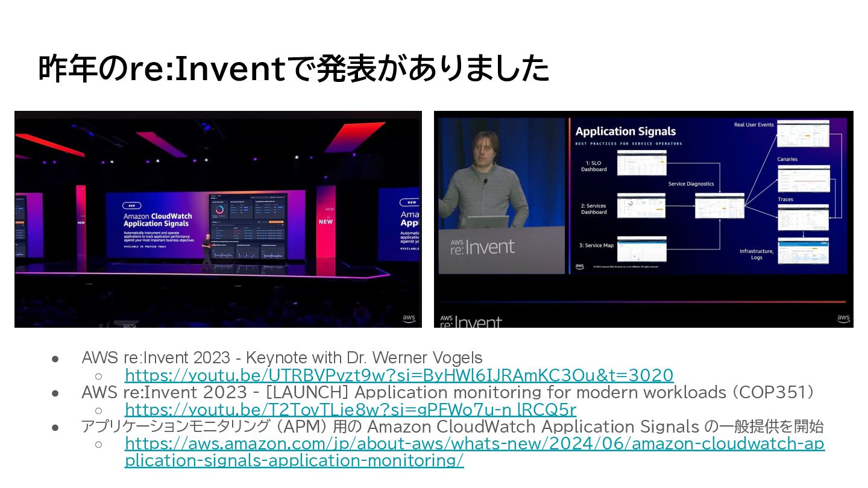Select the text 'AWS re:Invent 2023 - Keynote with Dr. Werner Vogels'

[282, 358]
